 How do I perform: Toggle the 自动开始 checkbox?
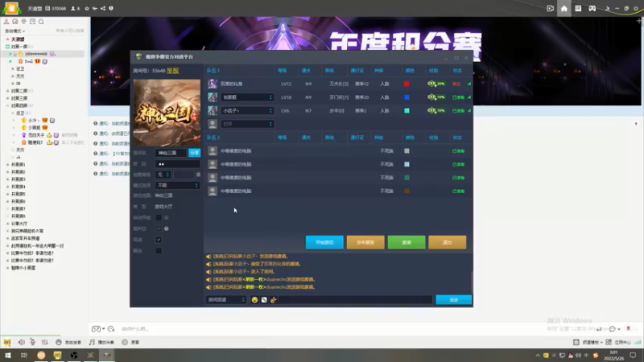159,217
